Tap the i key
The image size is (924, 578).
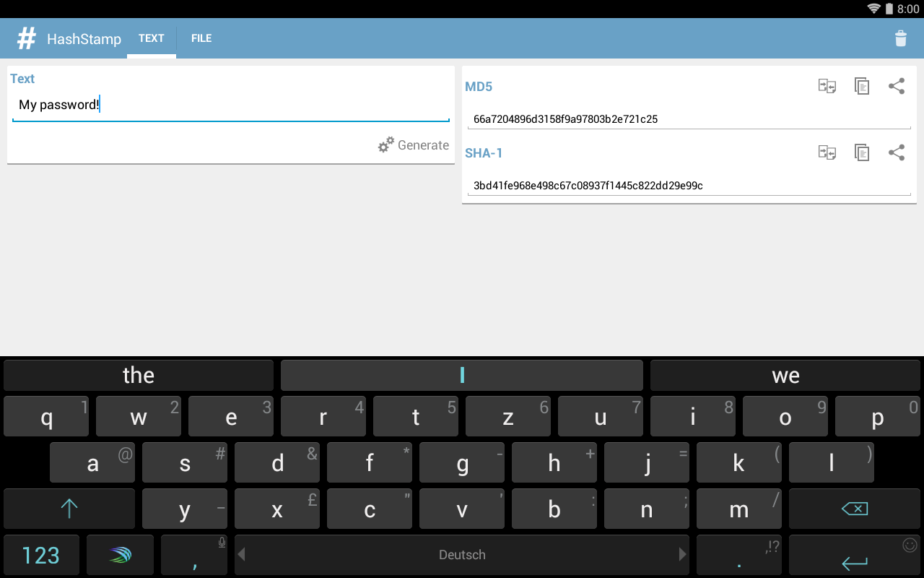(x=693, y=416)
